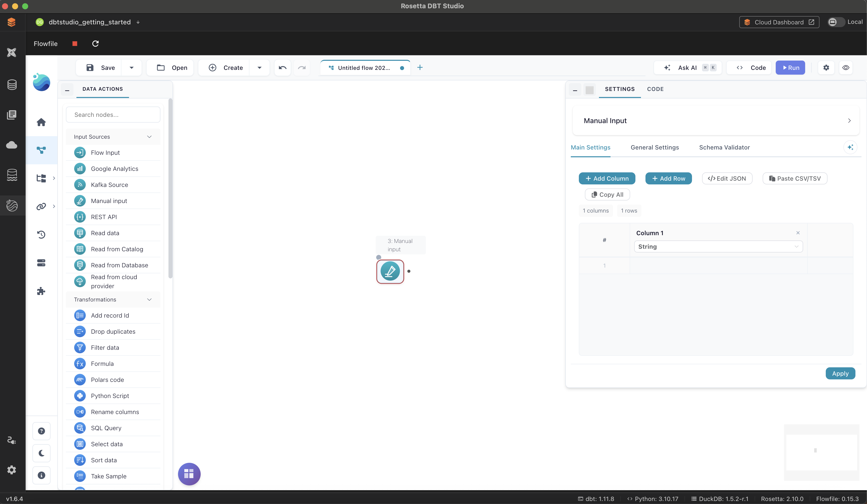Click the Manual input node on canvas
This screenshot has height=504, width=867.
click(x=390, y=271)
